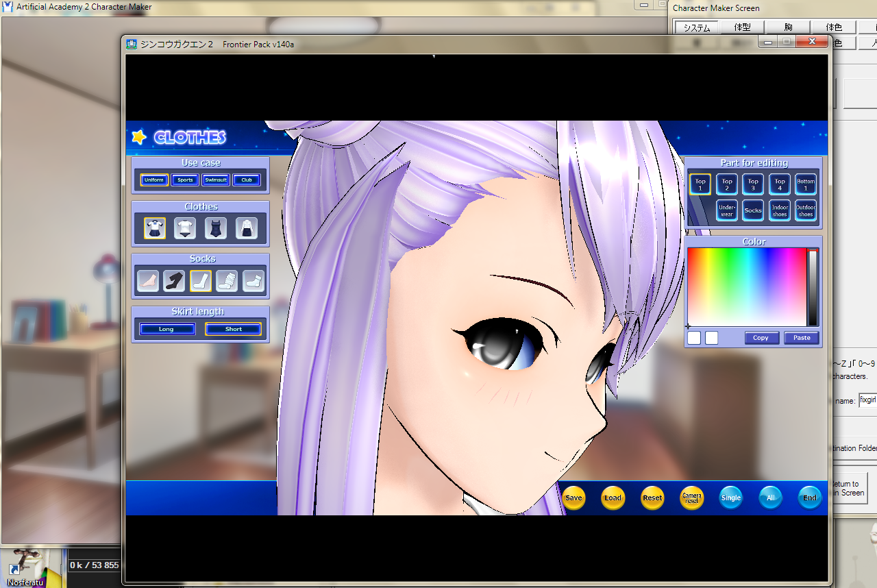Screen dimensions: 877x588
Task: Set use case to Sports
Action: pyautogui.click(x=185, y=180)
